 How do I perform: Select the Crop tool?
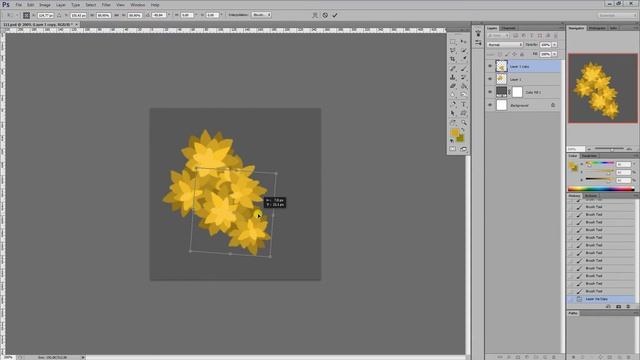[x=453, y=60]
